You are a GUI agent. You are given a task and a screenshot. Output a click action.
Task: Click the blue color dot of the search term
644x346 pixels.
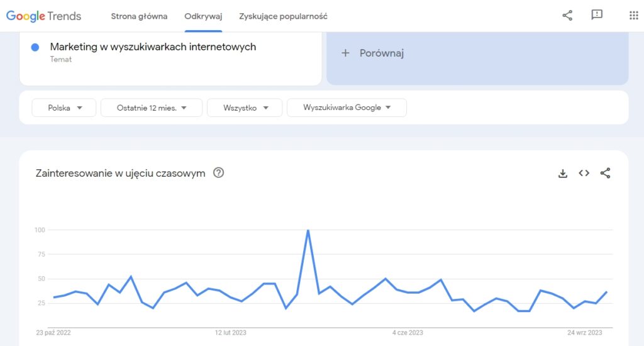tap(35, 47)
